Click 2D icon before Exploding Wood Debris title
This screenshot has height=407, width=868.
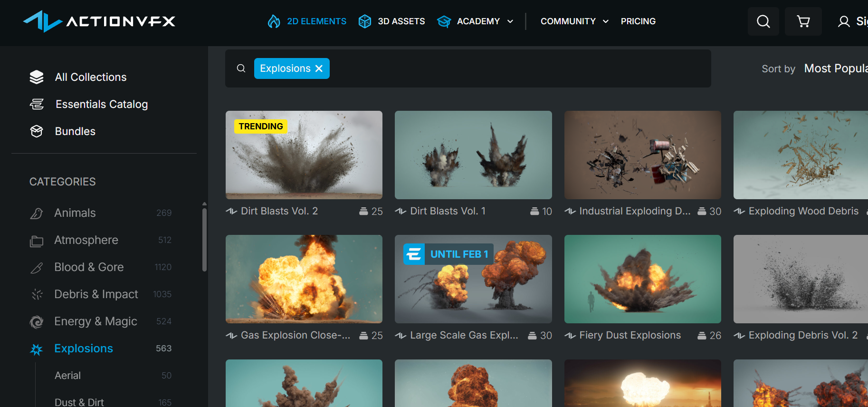(x=739, y=211)
